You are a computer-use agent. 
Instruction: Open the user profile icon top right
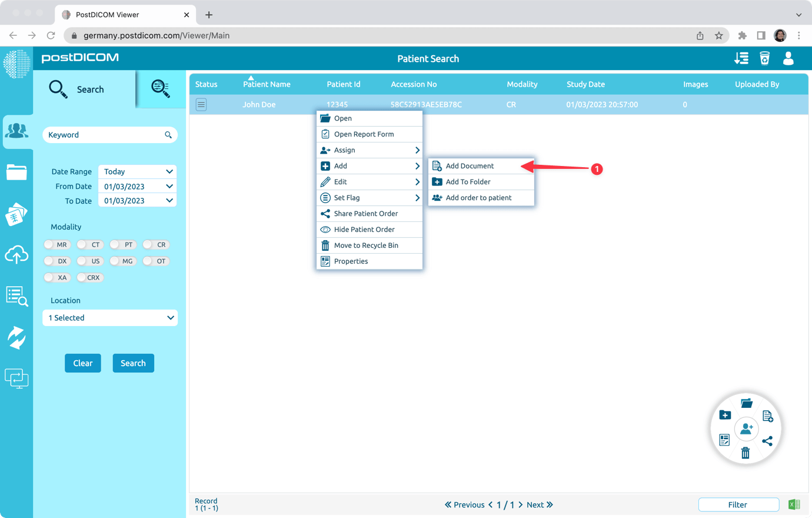pyautogui.click(x=788, y=58)
